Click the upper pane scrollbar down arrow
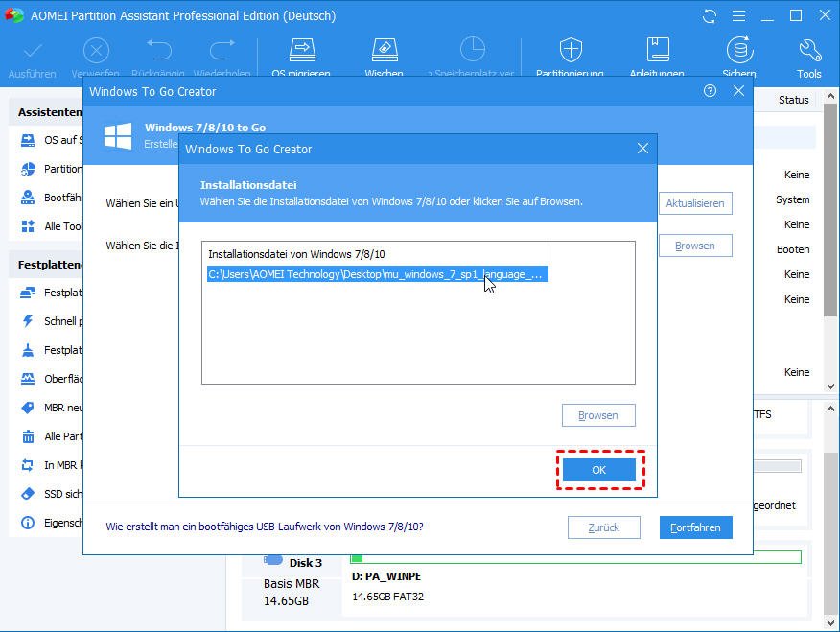The image size is (840, 632). pyautogui.click(x=830, y=386)
